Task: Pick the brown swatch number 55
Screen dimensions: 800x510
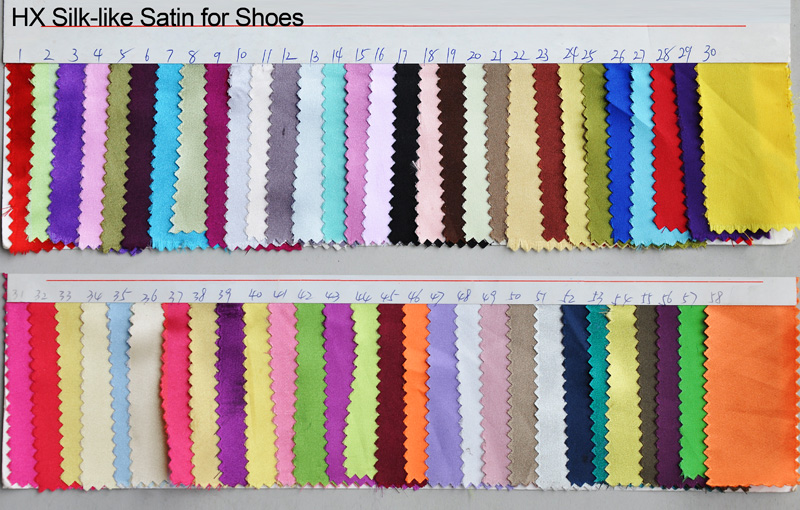Action: pyautogui.click(x=647, y=394)
